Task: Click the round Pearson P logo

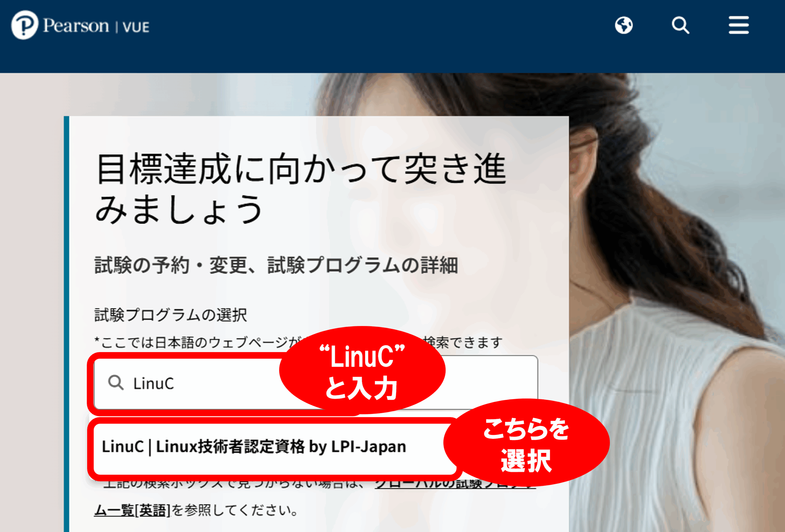Action: (x=24, y=25)
